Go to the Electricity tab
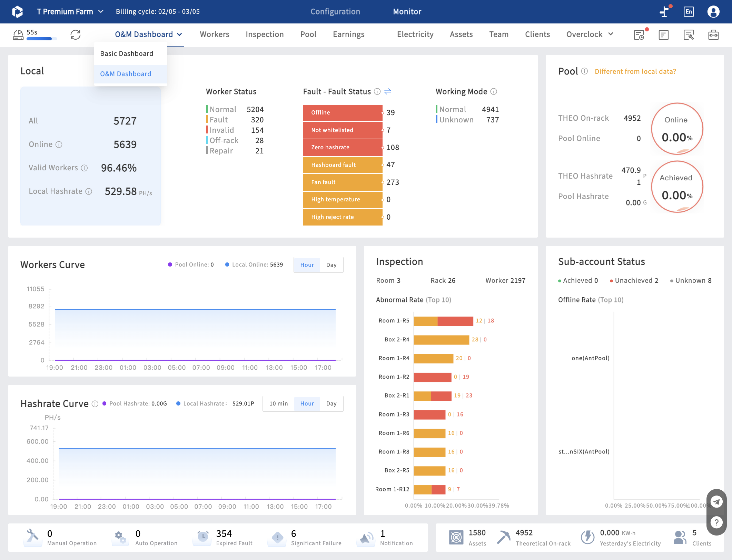This screenshot has height=560, width=732. [415, 34]
